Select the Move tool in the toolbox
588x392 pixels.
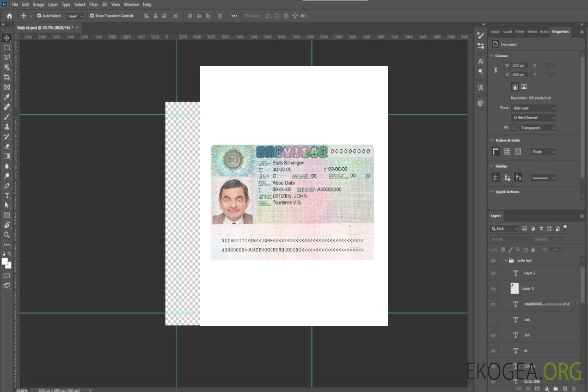point(7,38)
